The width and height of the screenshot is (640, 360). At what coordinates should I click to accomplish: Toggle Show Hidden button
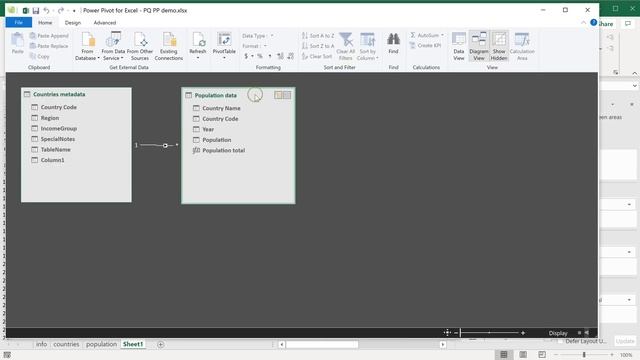[499, 47]
